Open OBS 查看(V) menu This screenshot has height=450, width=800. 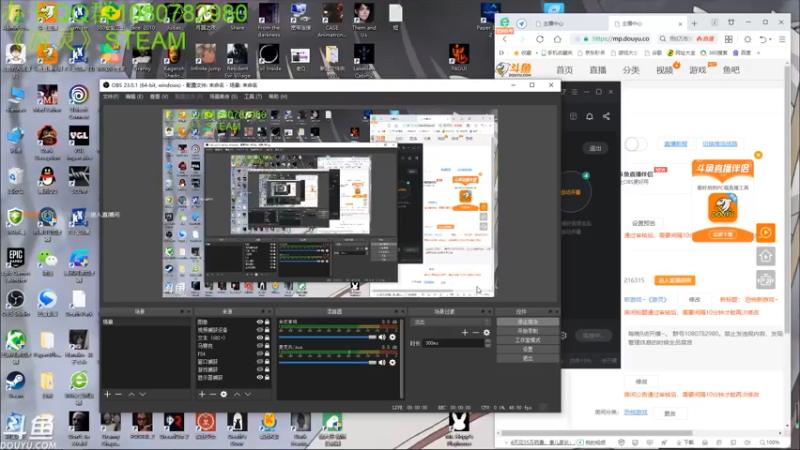[158, 96]
